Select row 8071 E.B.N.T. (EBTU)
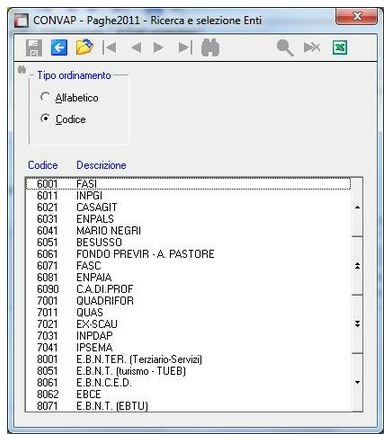 point(188,406)
